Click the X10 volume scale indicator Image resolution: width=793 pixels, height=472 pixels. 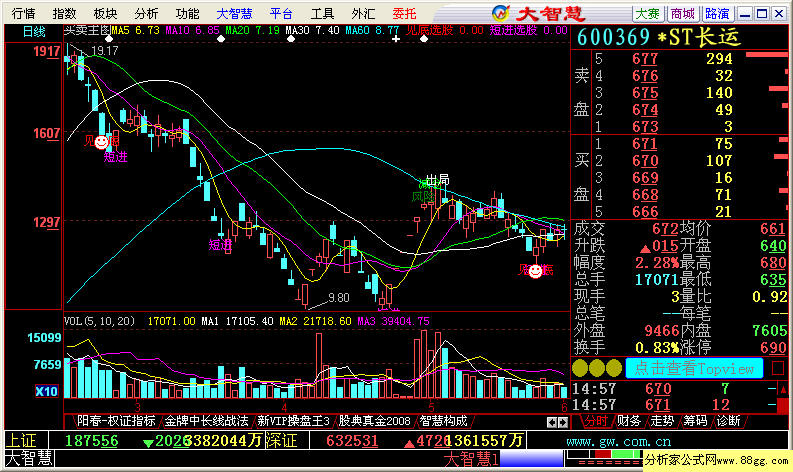coord(46,391)
